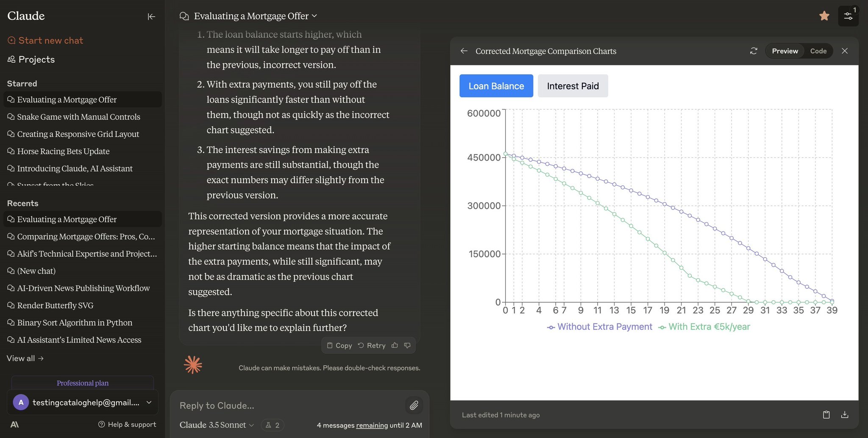Copy the response text
This screenshot has height=438, width=868.
pos(339,345)
